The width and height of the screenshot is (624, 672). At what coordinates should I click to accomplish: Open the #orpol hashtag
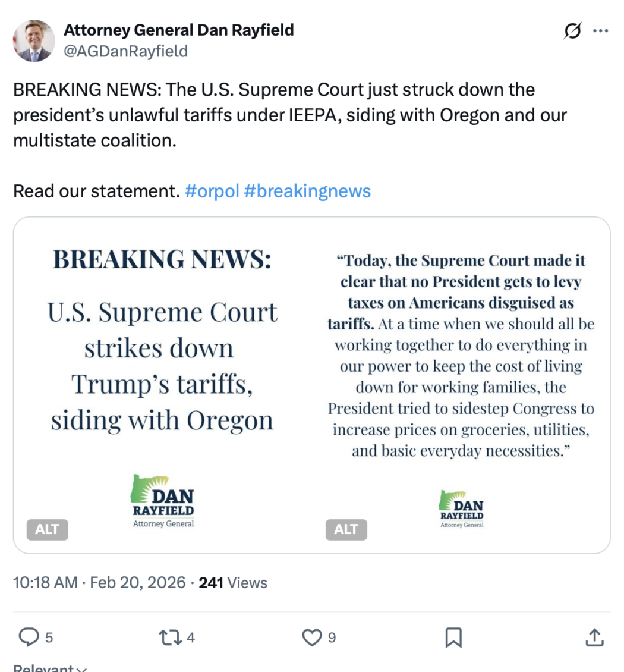[x=212, y=191]
